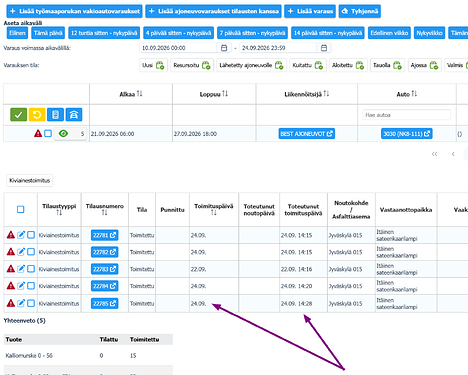The height and width of the screenshot is (375, 468).
Task: Set interval to Eilinen
Action: (17, 33)
